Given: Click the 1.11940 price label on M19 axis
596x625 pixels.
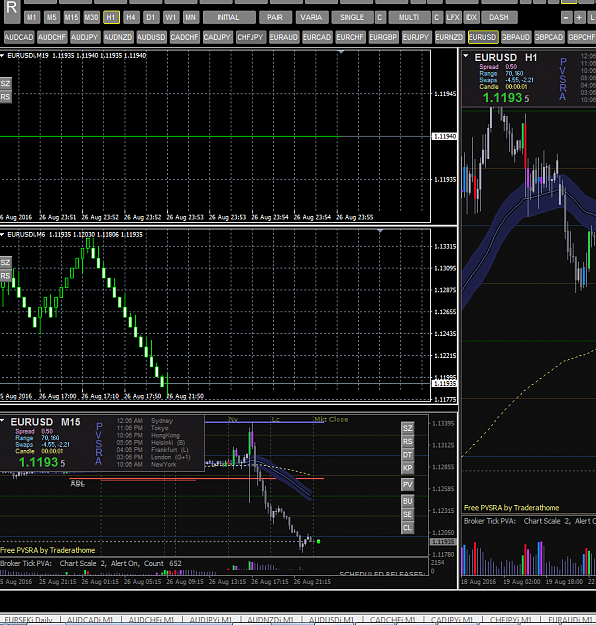Looking at the screenshot, I should point(445,137).
